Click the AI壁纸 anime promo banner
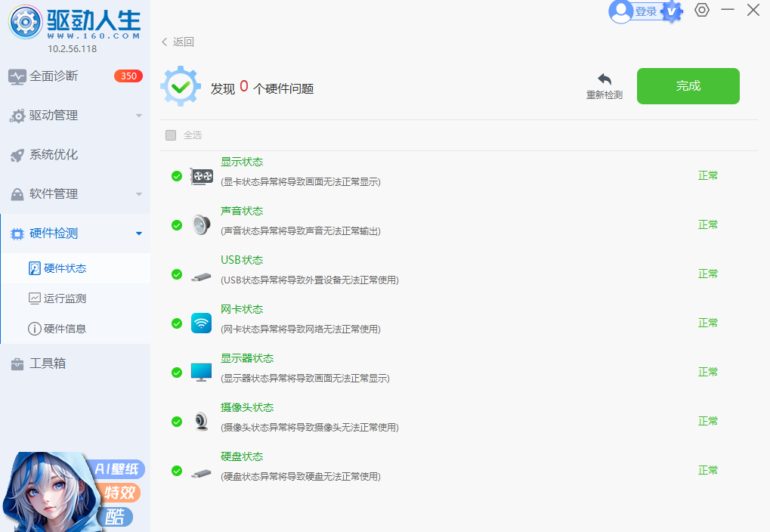Viewport: 770px width, 532px height. pos(73,492)
